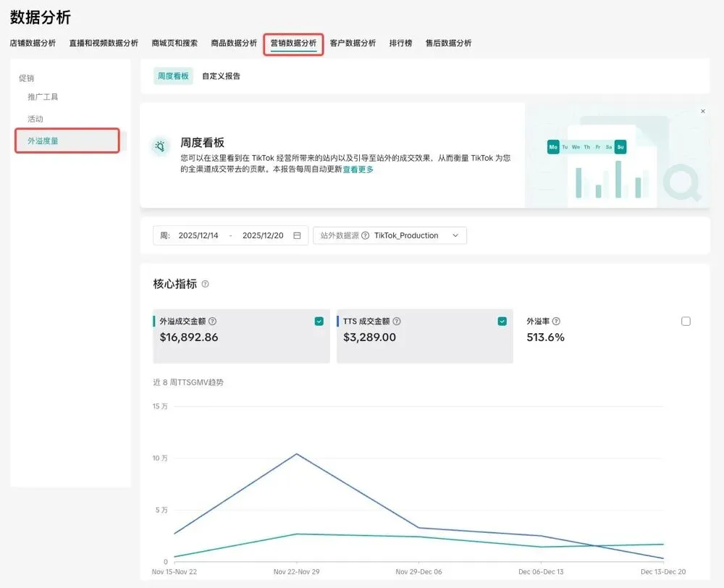This screenshot has height=588, width=724.
Task: Click the lightbulb icon in the banner
Action: pyautogui.click(x=160, y=146)
